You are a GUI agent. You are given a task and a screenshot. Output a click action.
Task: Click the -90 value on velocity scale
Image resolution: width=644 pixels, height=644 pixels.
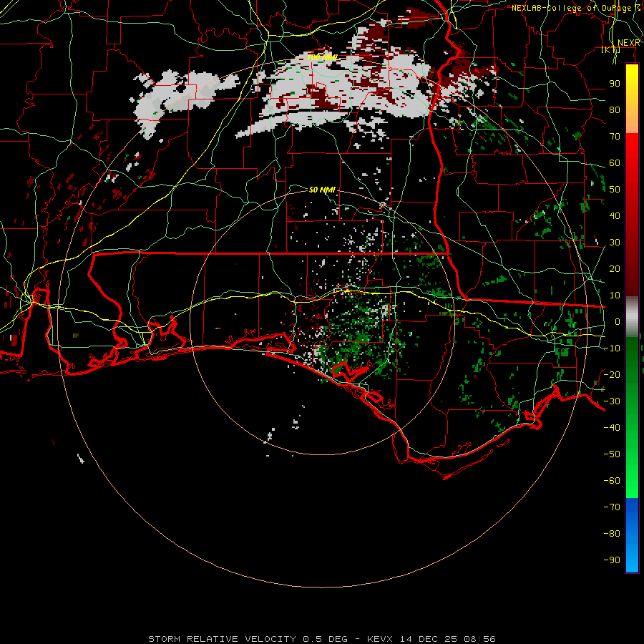pos(612,560)
